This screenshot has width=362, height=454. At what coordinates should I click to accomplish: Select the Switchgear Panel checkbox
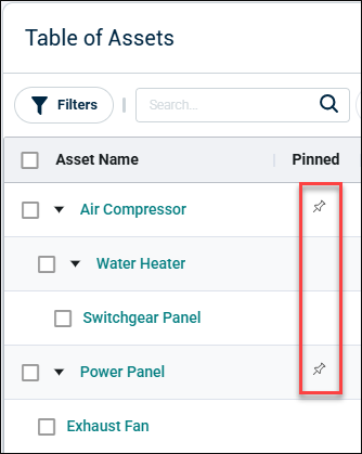[63, 318]
